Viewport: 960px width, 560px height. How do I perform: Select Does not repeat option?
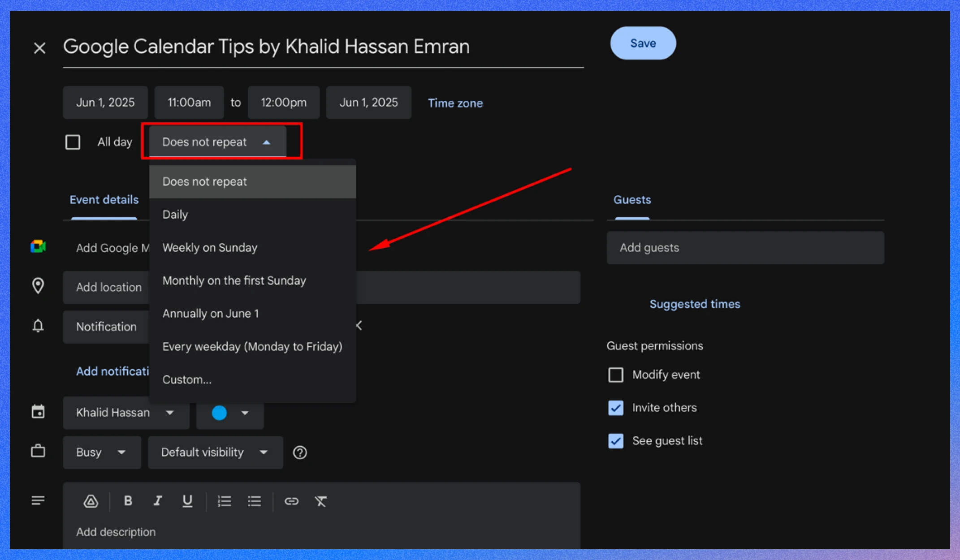[x=252, y=181]
